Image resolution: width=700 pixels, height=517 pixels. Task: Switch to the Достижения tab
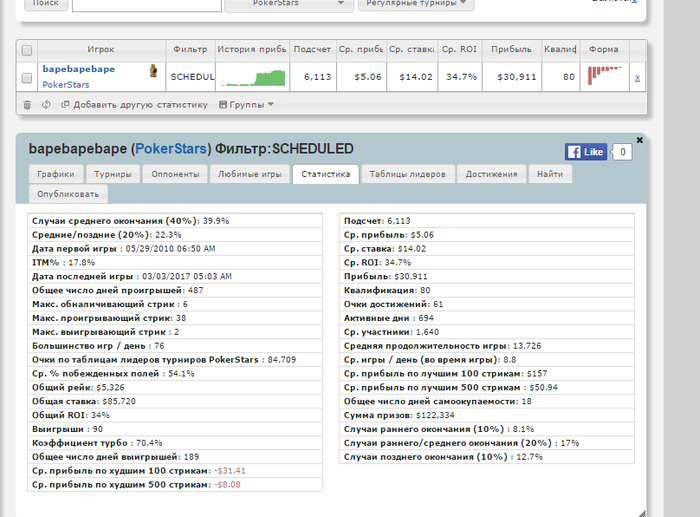click(x=492, y=174)
